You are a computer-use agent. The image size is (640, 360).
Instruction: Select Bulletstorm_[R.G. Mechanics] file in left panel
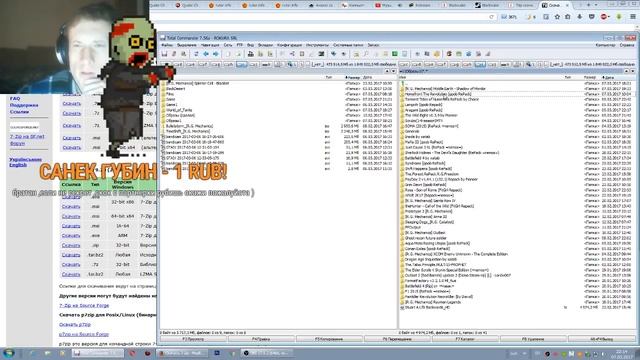(189, 126)
